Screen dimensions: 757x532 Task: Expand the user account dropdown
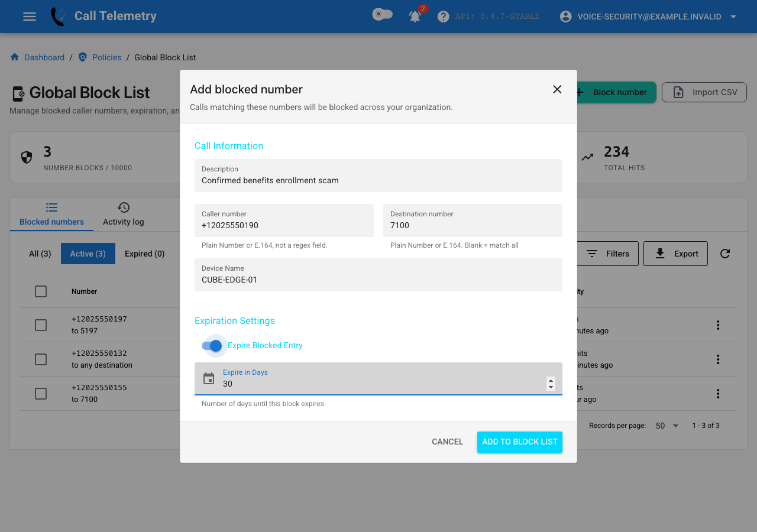click(733, 17)
